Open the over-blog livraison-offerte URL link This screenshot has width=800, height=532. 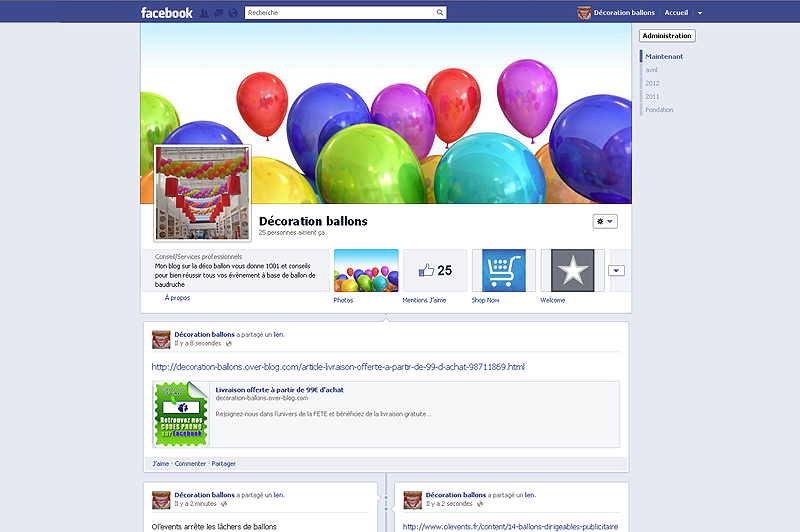click(338, 367)
